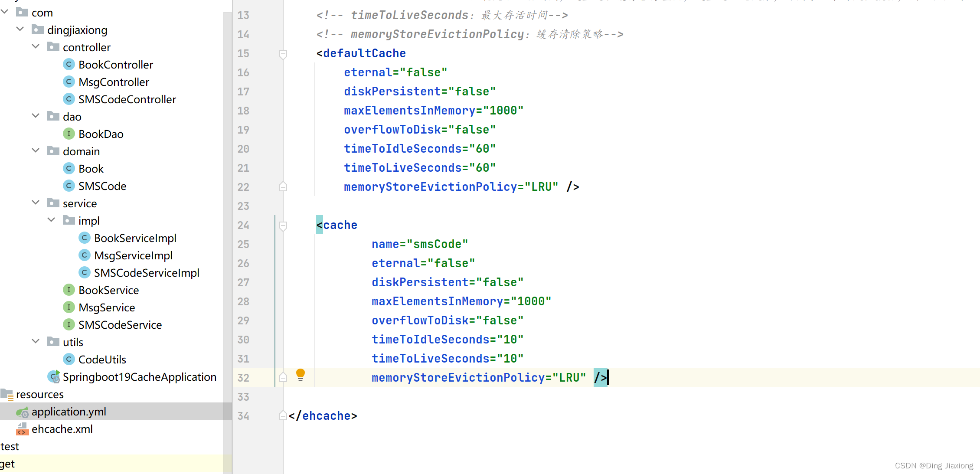
Task: Click the utils package folder icon
Action: tap(53, 342)
